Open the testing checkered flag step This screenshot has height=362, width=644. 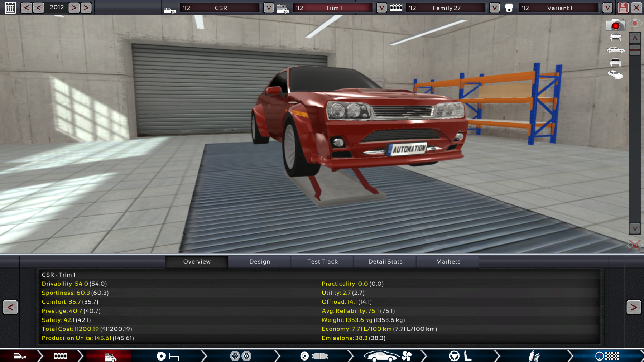tap(607, 356)
